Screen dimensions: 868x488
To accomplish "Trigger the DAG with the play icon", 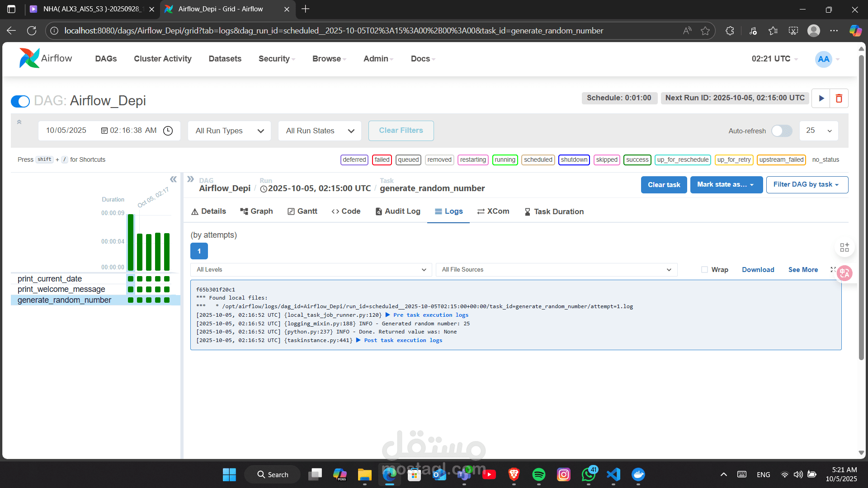I will [821, 98].
